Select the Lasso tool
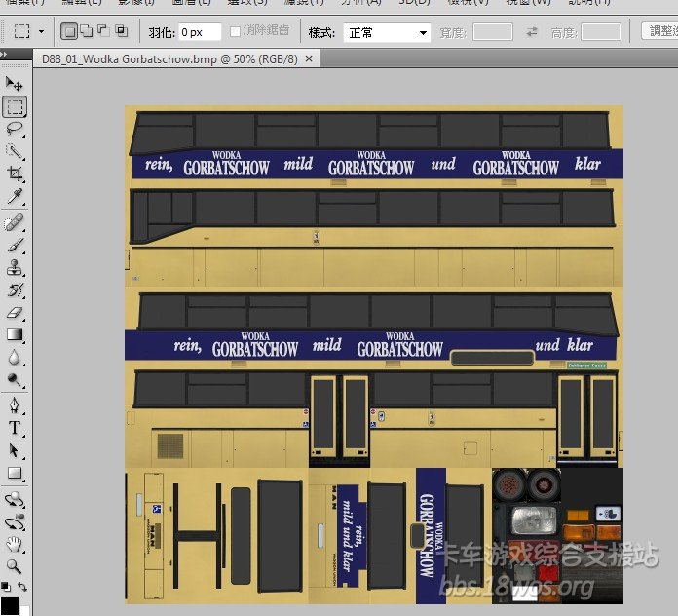678x616 pixels. (x=15, y=129)
